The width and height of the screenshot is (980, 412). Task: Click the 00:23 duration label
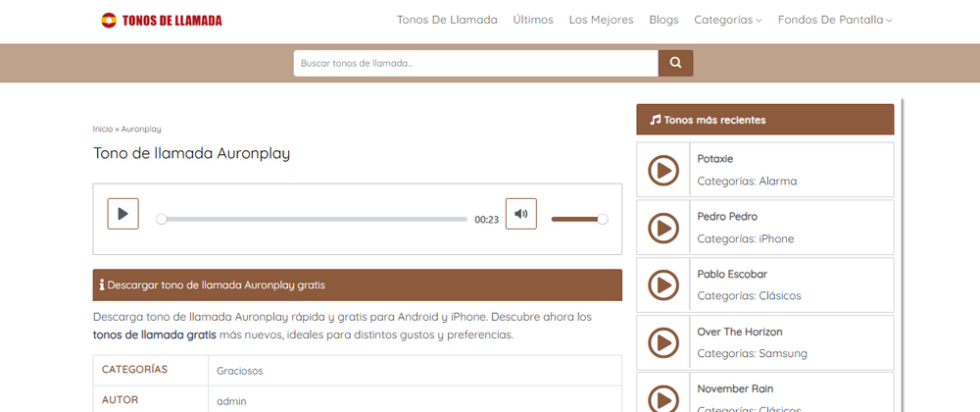pyautogui.click(x=487, y=220)
